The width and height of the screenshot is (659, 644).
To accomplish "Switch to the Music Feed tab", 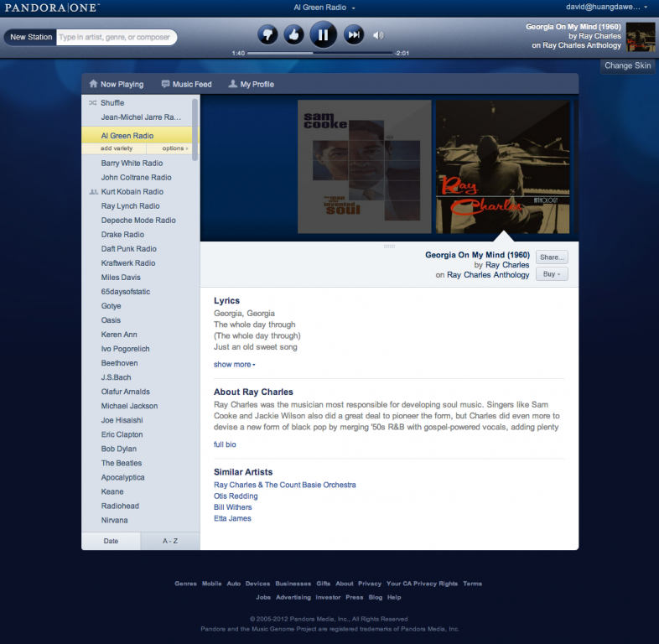I will click(187, 84).
